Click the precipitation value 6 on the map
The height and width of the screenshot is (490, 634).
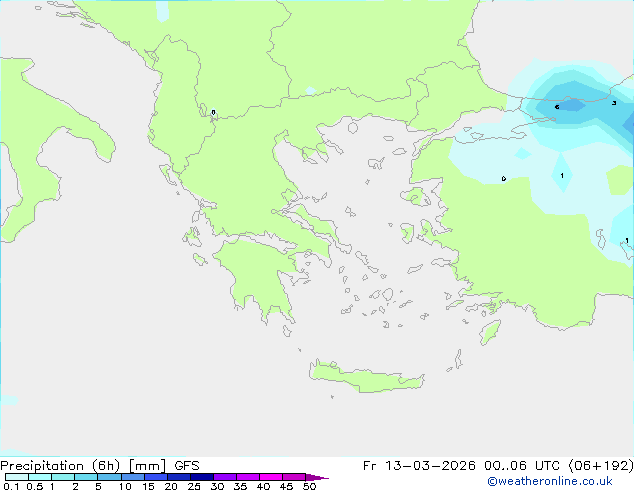[x=557, y=107]
